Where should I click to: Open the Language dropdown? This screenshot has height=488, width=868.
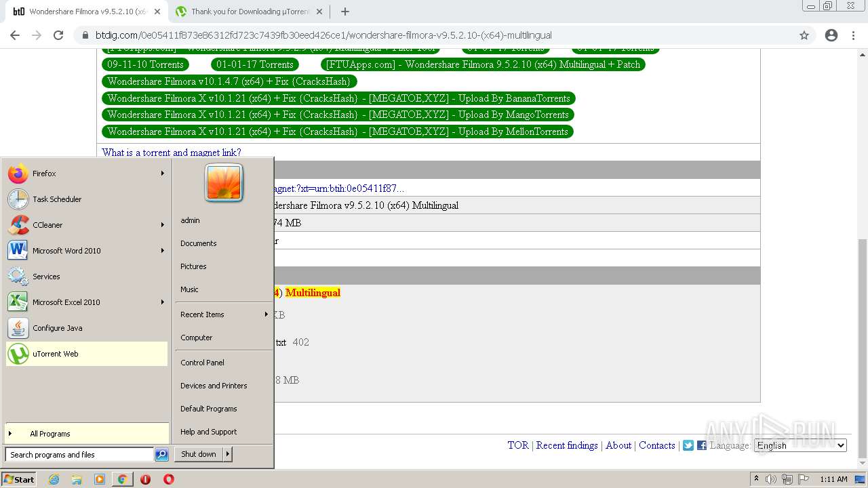click(801, 445)
